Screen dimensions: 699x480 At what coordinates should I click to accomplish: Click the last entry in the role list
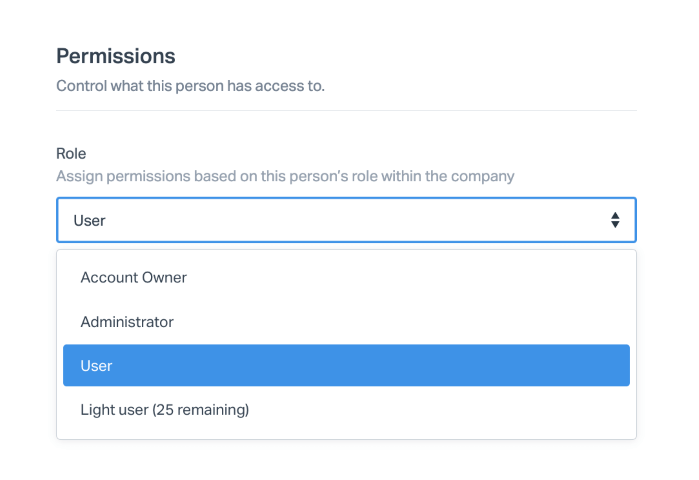[x=165, y=409]
